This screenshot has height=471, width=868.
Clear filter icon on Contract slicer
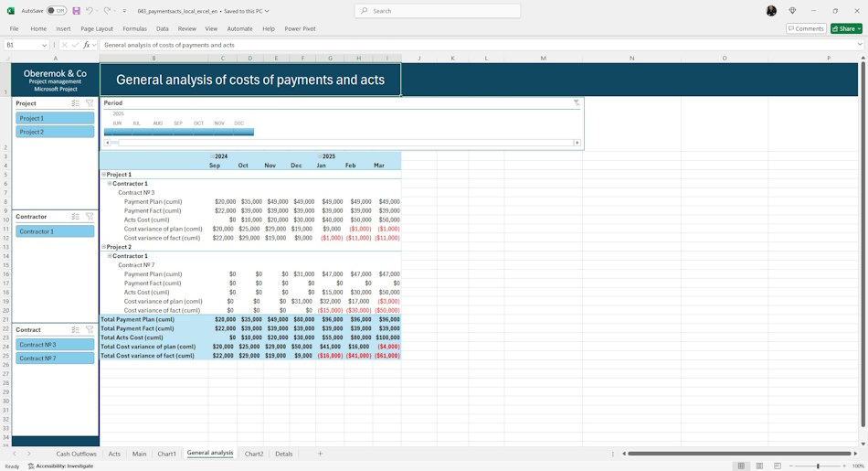click(x=90, y=329)
